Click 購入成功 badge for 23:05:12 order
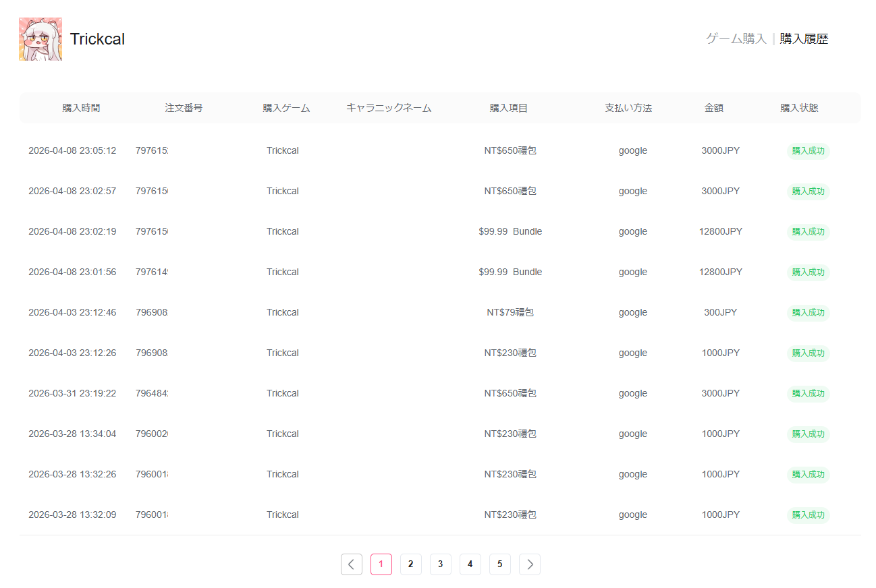 808,151
